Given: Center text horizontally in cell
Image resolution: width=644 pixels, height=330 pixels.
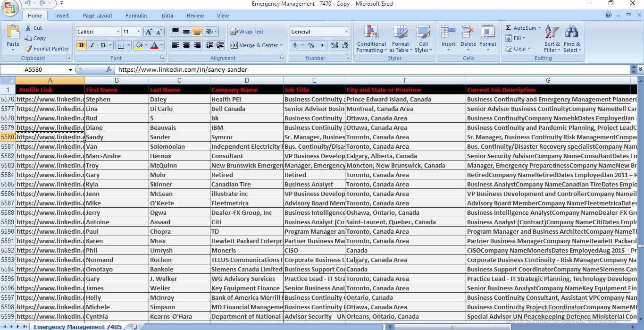Looking at the screenshot, I should [186, 45].
